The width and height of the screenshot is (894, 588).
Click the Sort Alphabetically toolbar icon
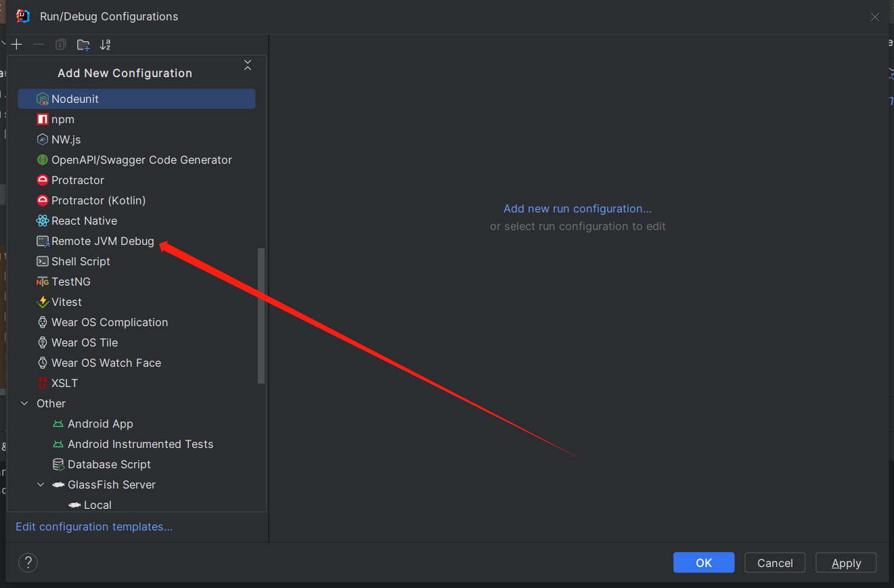point(105,45)
